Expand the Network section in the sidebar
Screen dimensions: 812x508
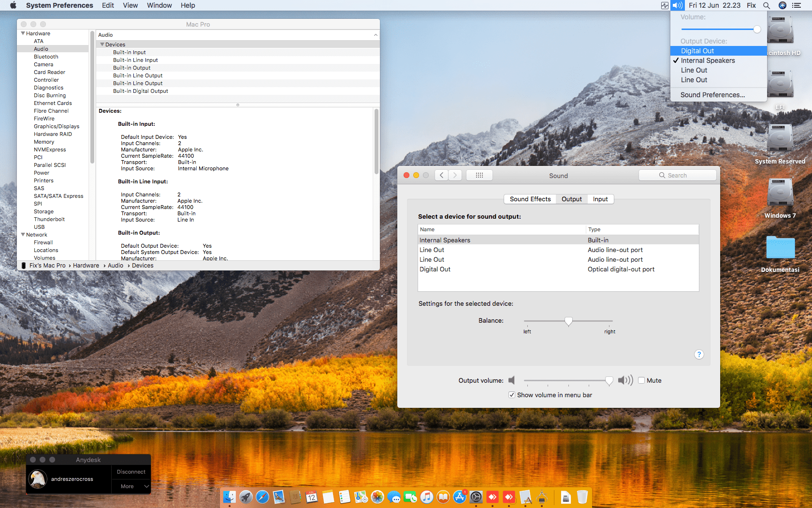(23, 235)
